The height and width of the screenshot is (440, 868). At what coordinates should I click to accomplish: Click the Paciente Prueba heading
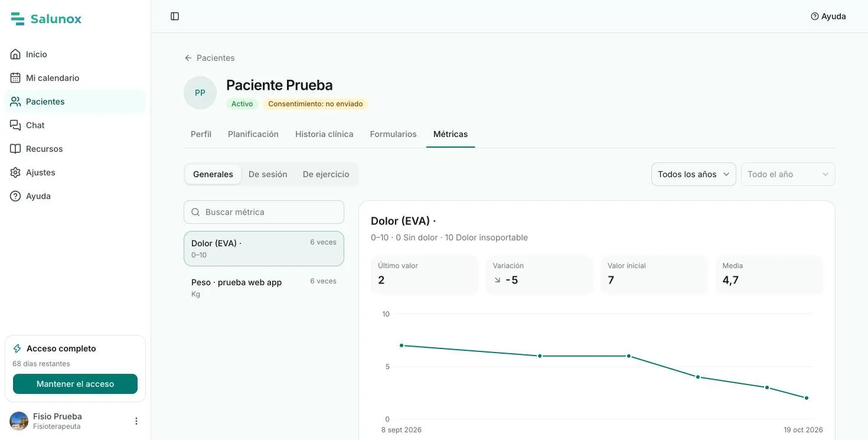pyautogui.click(x=279, y=85)
